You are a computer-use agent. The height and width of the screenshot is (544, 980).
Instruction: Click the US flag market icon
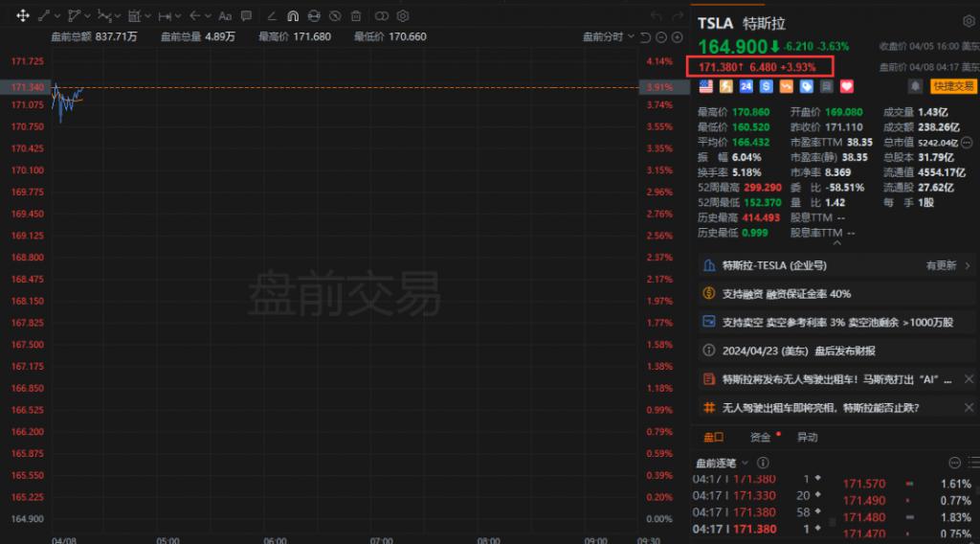(x=706, y=86)
